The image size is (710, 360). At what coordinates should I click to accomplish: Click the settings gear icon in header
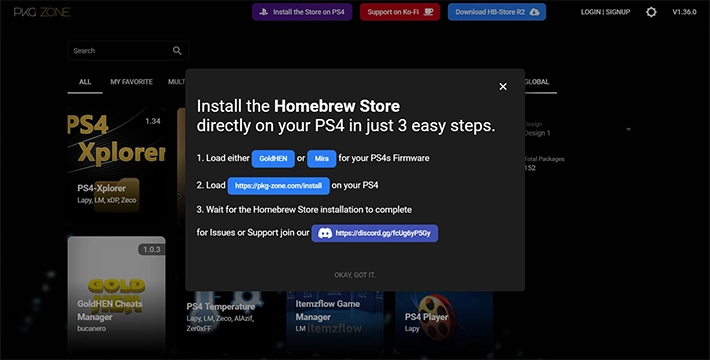click(651, 12)
